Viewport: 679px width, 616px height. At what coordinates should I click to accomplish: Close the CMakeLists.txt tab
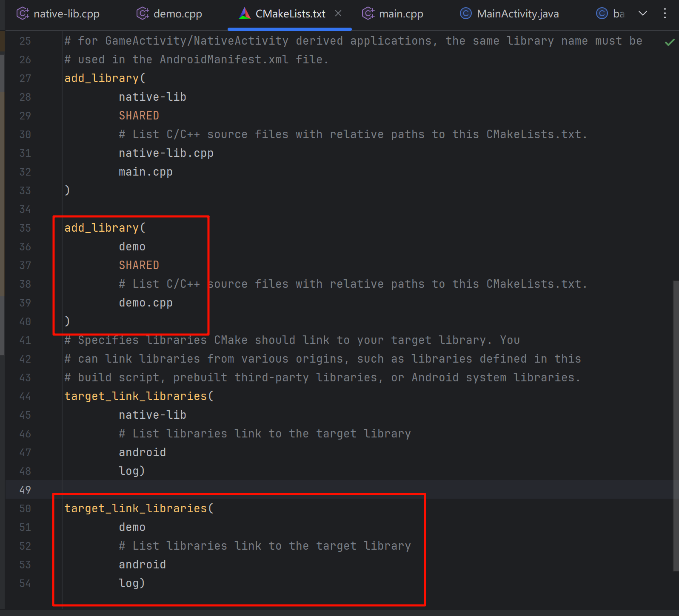click(x=338, y=14)
